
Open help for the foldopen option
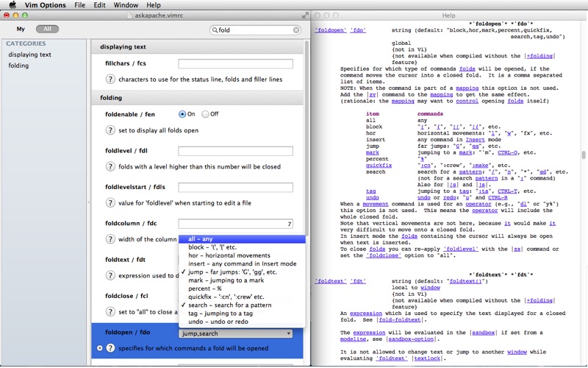pos(111,347)
